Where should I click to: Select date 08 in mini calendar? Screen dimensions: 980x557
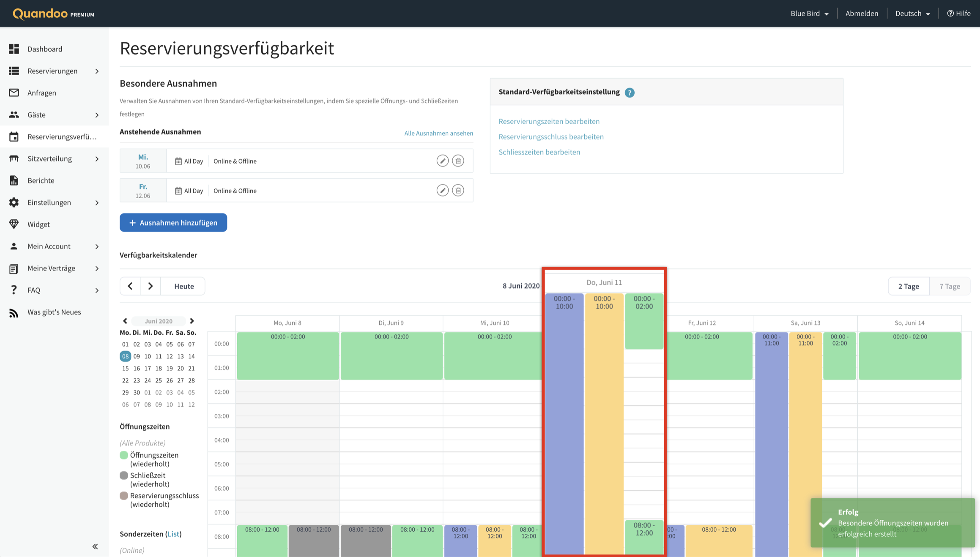[x=125, y=356]
